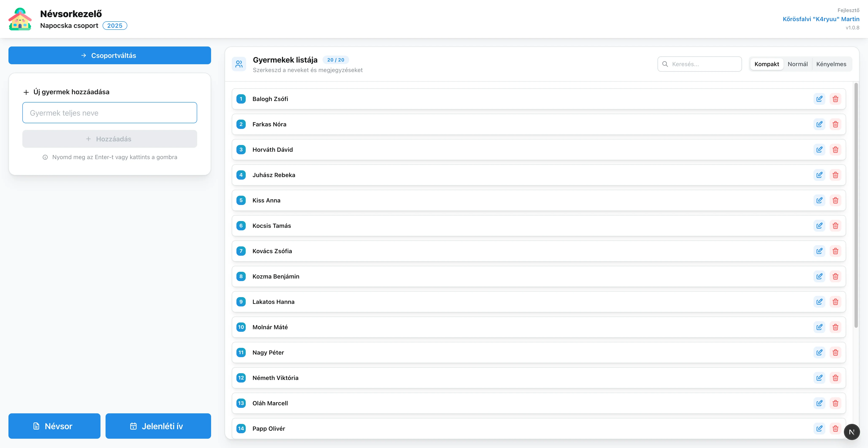
Task: Click the 20 / 20 count badge
Action: click(336, 60)
